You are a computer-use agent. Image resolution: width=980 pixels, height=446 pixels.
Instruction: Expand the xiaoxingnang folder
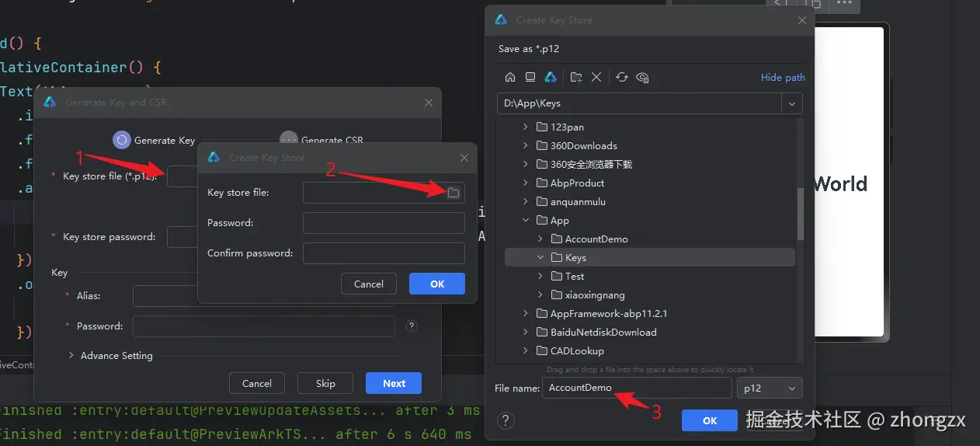(540, 295)
